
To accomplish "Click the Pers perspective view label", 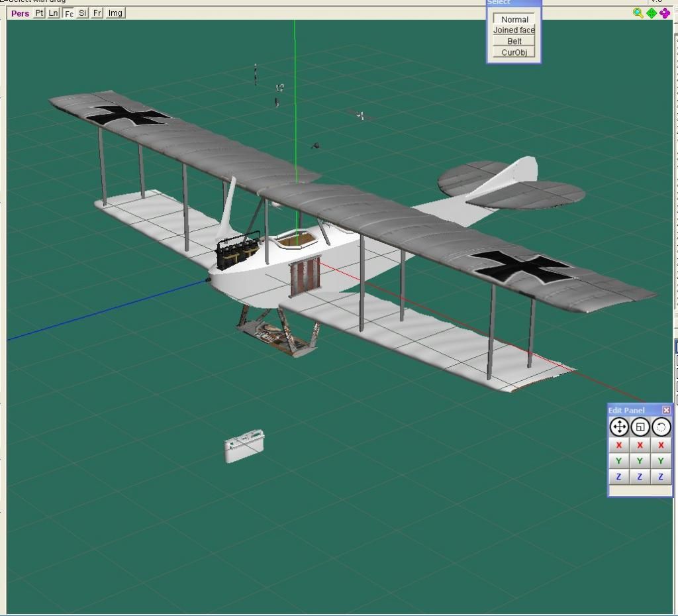I will click(x=20, y=13).
